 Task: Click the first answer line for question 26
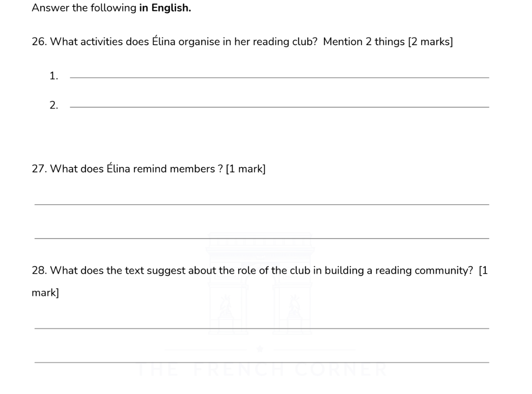(x=278, y=77)
